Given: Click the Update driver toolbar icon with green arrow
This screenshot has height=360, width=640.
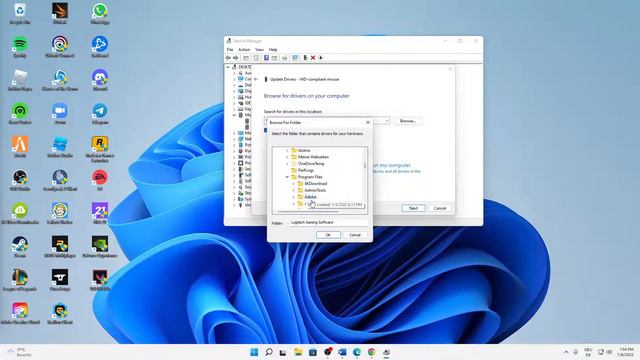Looking at the screenshot, I should click(305, 58).
